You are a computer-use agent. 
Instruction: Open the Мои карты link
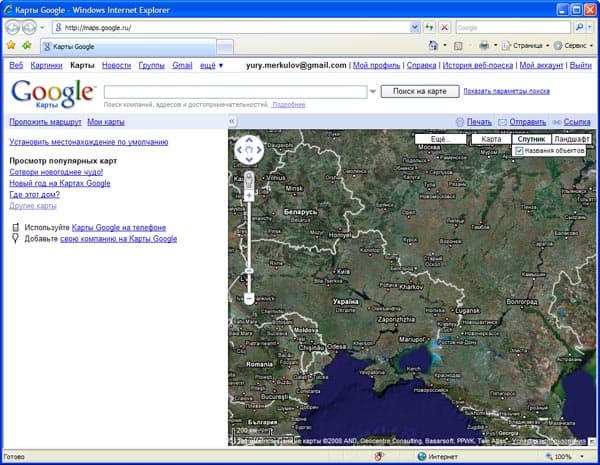pos(106,122)
